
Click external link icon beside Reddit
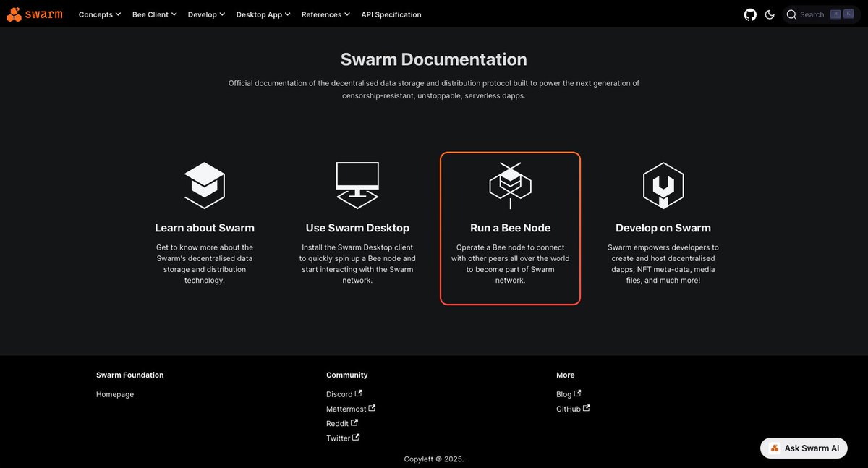point(354,422)
